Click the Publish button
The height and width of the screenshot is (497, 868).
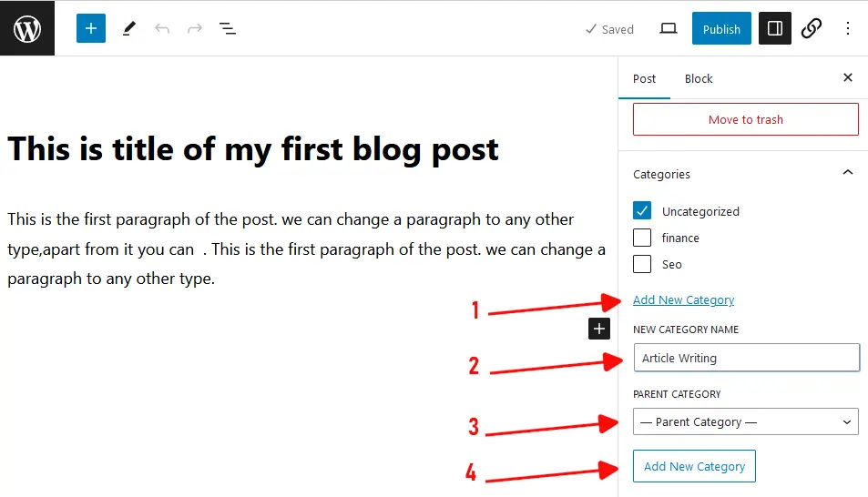721,28
